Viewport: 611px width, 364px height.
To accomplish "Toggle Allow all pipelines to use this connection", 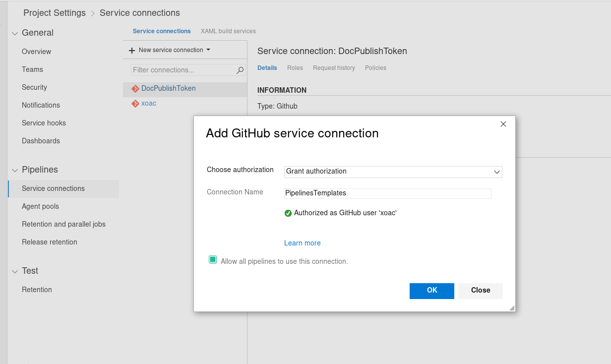I will (x=213, y=259).
